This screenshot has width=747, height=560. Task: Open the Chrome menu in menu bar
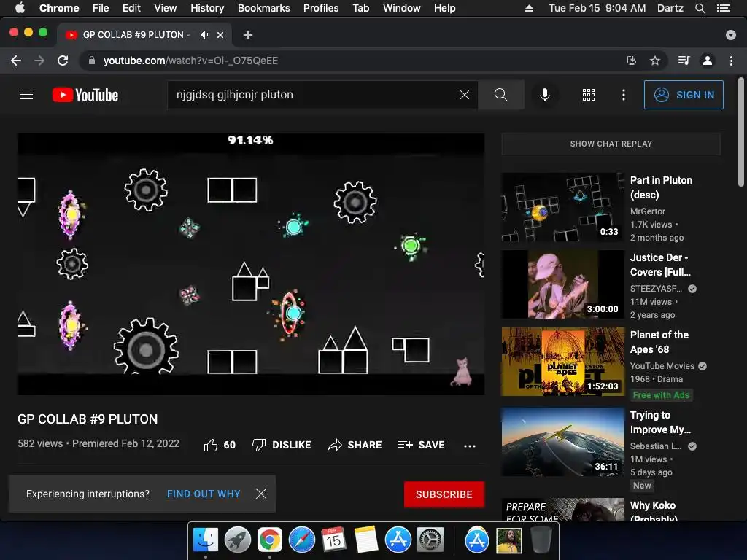click(59, 8)
